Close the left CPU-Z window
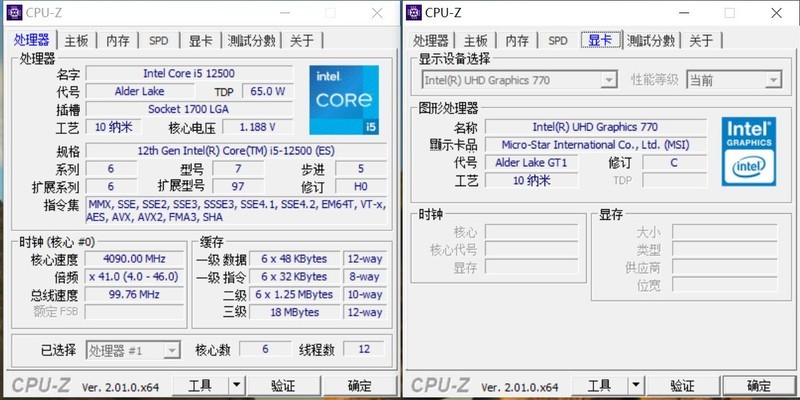This screenshot has width=800, height=400. [x=377, y=13]
